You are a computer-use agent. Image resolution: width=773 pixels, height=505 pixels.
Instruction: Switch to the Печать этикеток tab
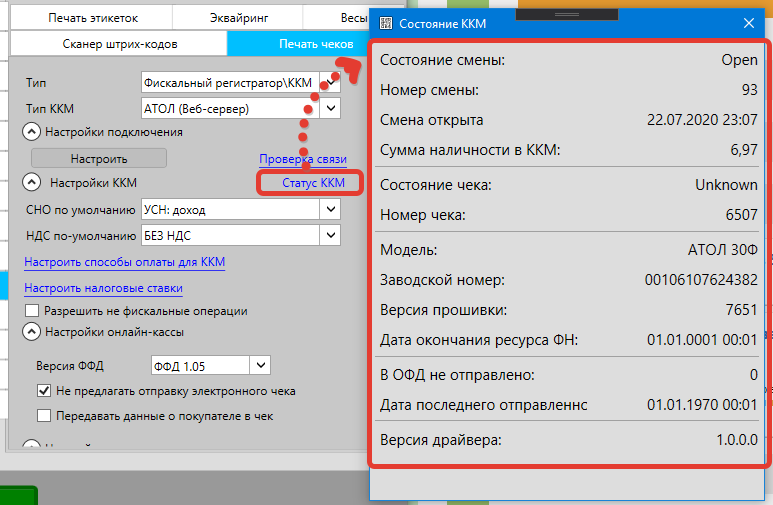pos(92,18)
